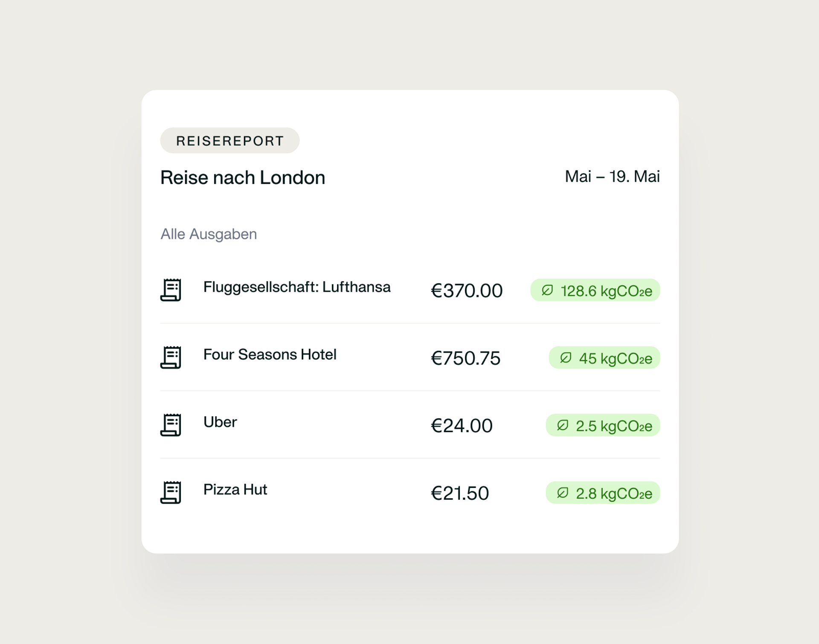The height and width of the screenshot is (644, 819).
Task: Click the receipt icon beside Pizza Hut
Action: (171, 493)
